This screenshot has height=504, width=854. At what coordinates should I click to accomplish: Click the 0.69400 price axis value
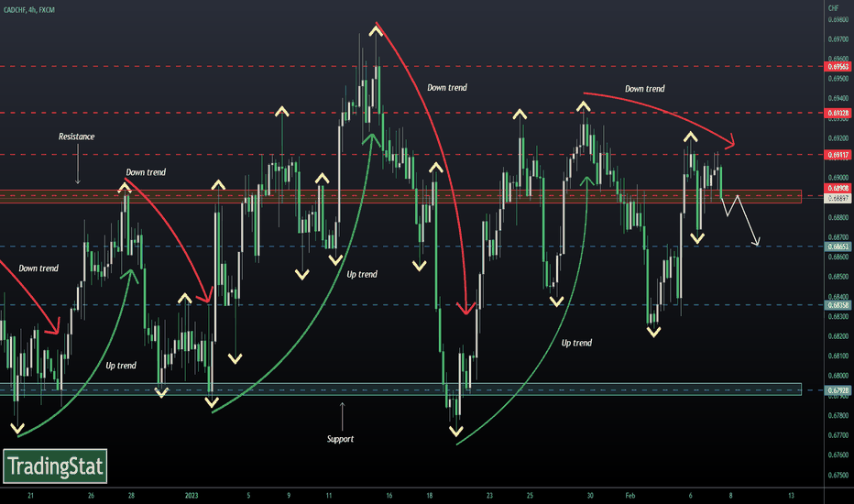point(838,99)
